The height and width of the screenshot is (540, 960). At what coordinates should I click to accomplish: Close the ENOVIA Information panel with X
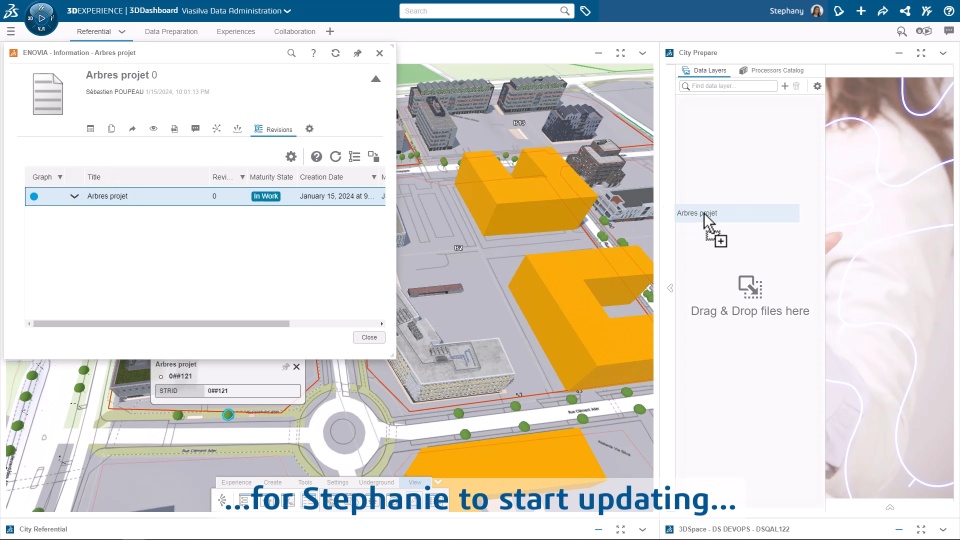pos(380,53)
